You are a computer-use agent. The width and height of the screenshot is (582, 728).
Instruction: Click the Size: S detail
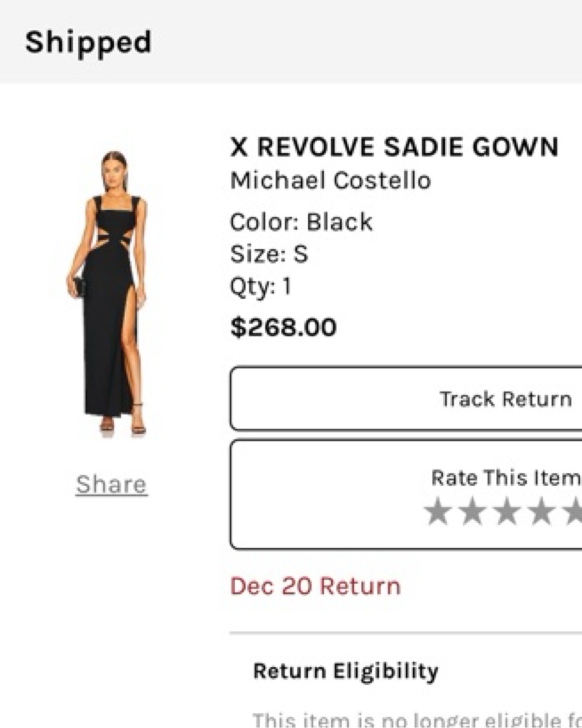pyautogui.click(x=269, y=254)
